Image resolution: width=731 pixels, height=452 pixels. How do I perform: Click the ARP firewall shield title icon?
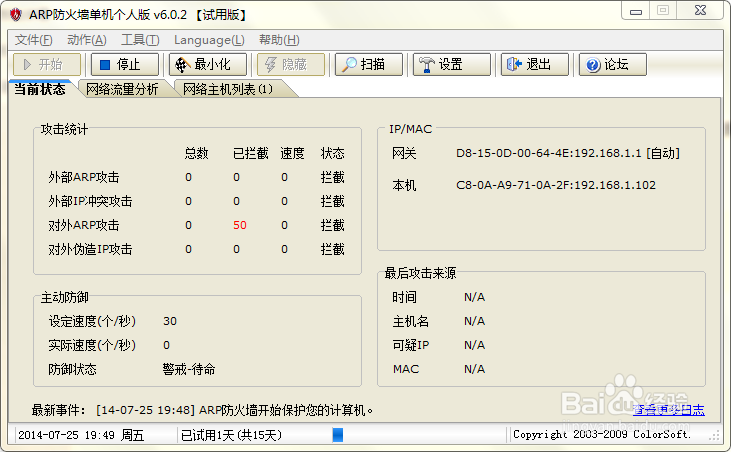15,14
